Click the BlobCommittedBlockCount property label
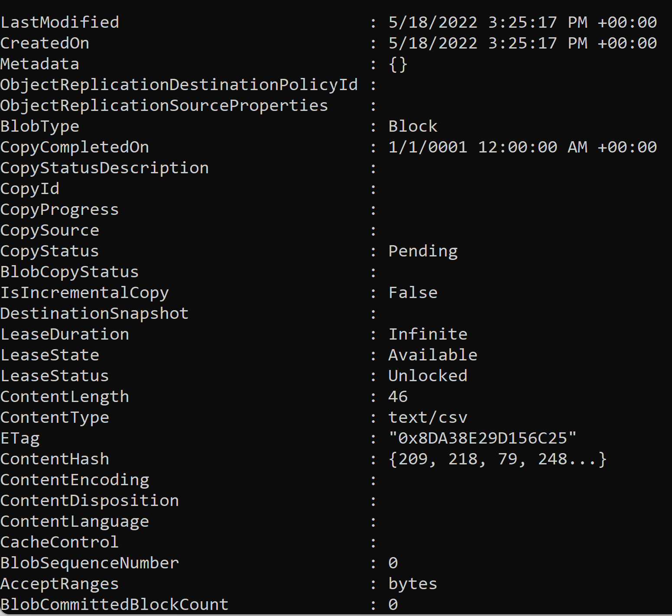672x616 pixels. 114,605
